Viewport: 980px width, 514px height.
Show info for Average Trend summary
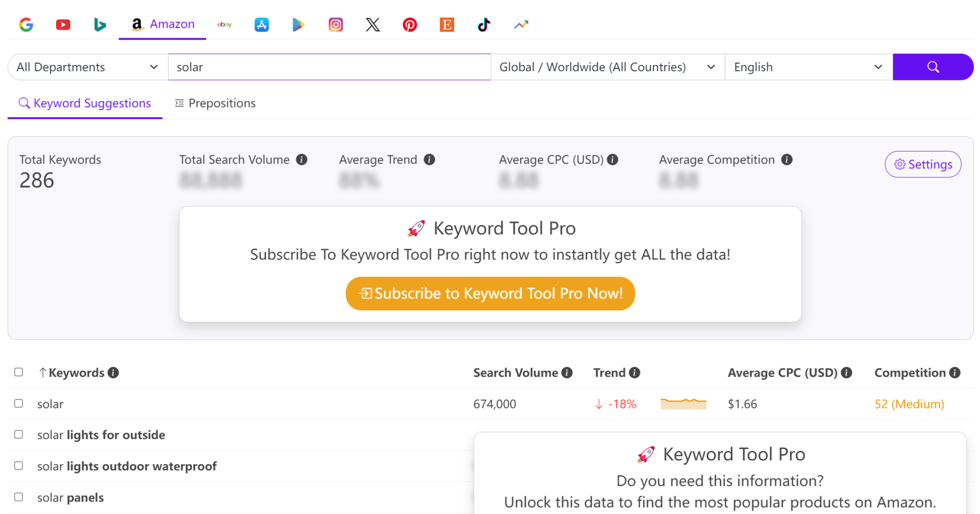point(429,160)
